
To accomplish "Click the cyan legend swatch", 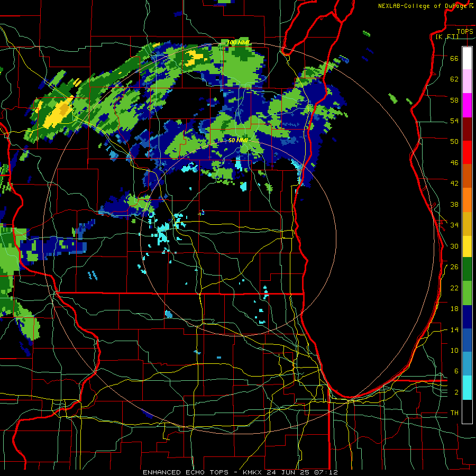I will coord(467,388).
